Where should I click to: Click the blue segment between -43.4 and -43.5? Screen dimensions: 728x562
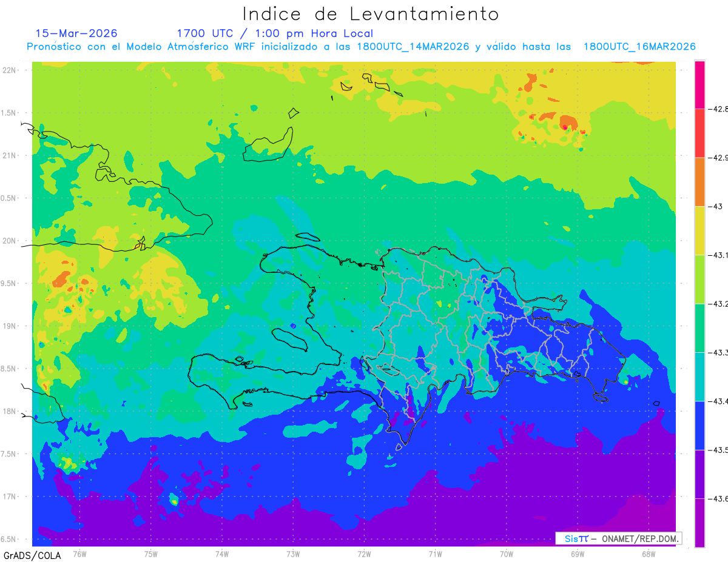[699, 425]
